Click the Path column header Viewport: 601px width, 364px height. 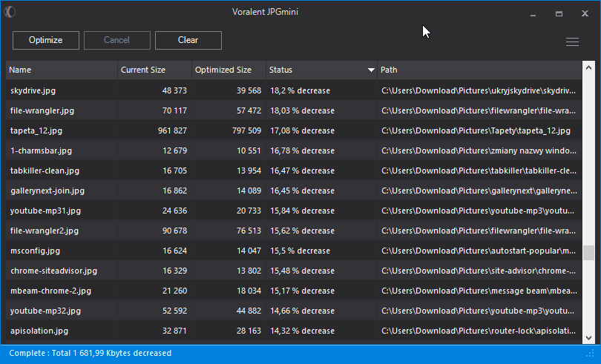pos(479,70)
